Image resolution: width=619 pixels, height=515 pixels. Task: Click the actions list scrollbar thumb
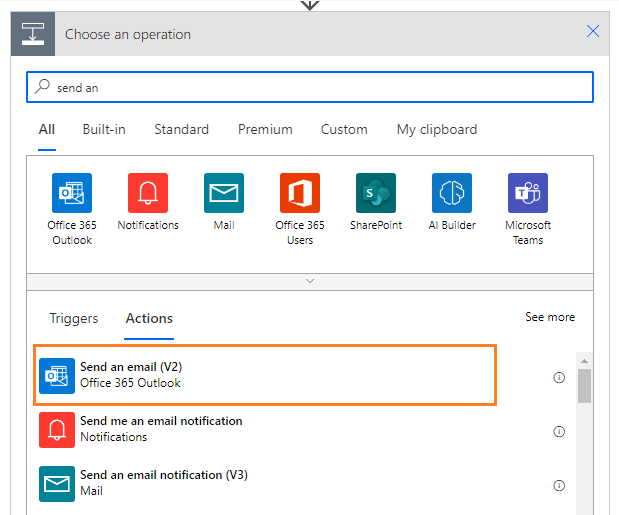tap(585, 386)
